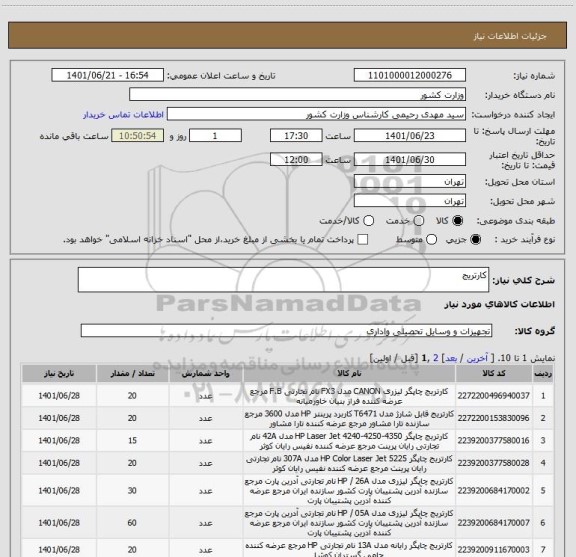Screen dimensions: 576x557
Task: Go to the بعد page link
Action: [x=451, y=358]
